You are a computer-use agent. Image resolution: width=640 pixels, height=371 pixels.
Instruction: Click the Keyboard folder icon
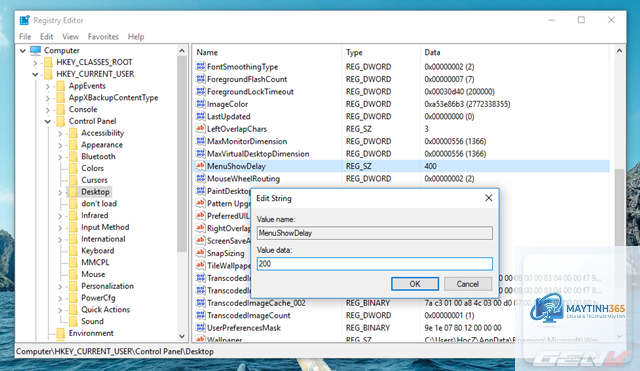[x=73, y=251]
